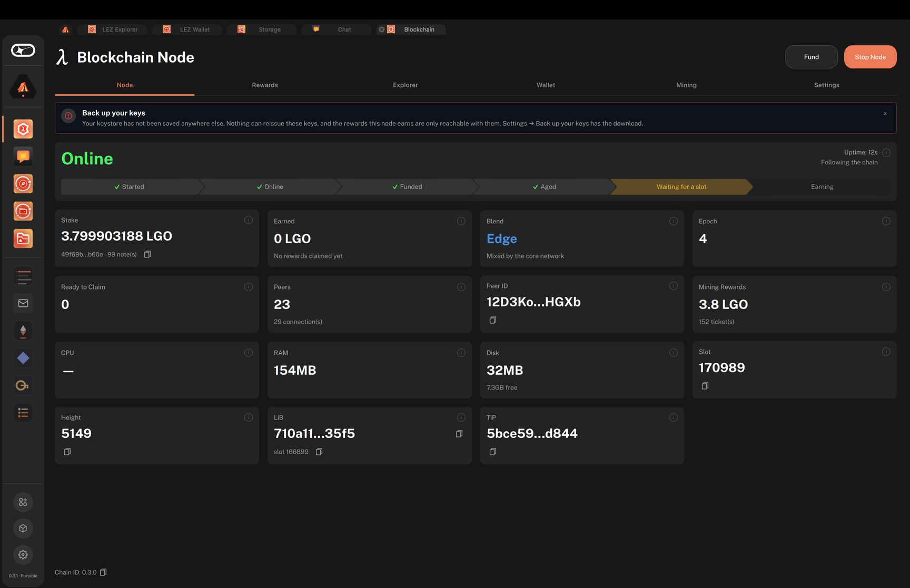Show info for the Earned card
This screenshot has width=910, height=588.
[x=461, y=221]
